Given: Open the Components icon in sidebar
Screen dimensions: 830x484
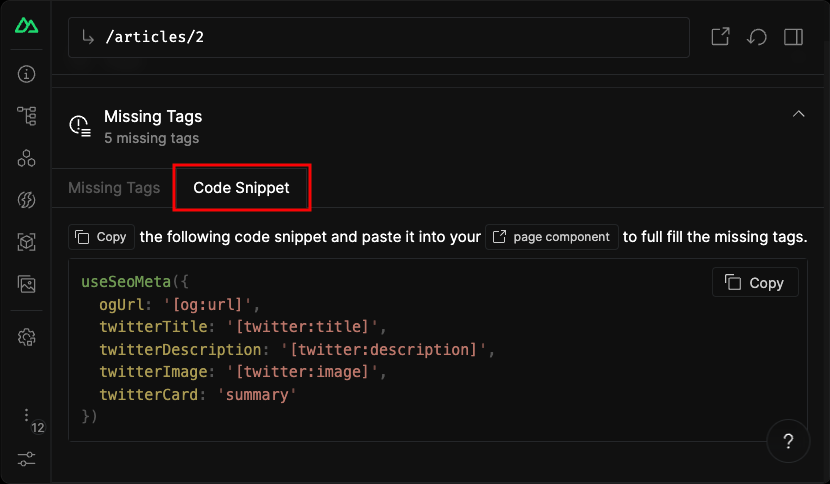Looking at the screenshot, I should pyautogui.click(x=26, y=158).
